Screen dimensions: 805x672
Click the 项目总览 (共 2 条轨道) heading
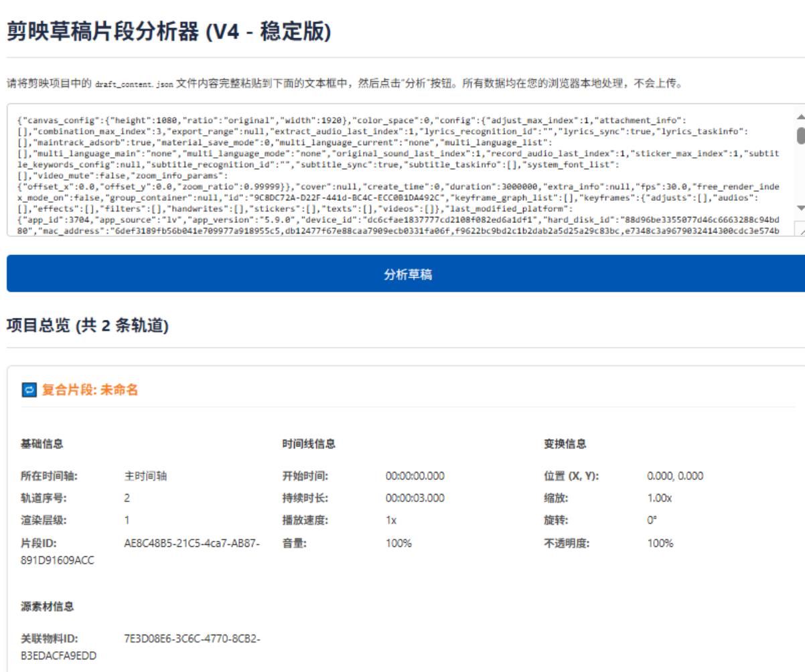(87, 325)
